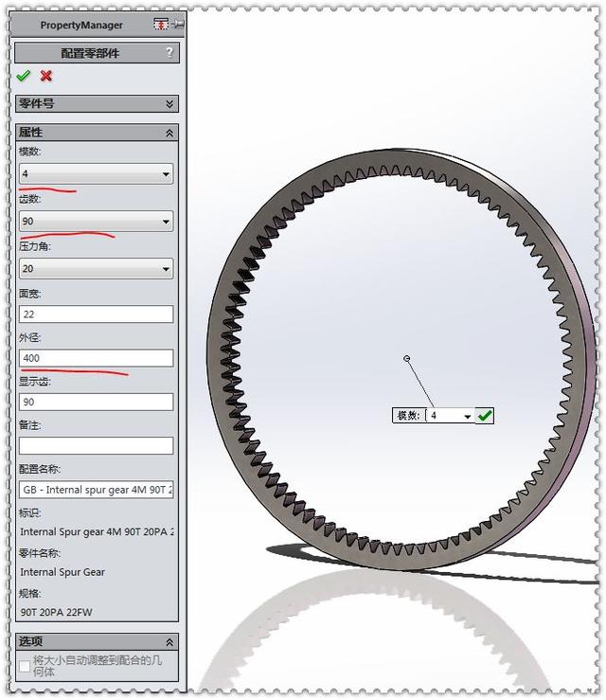Click the green checkmark to confirm configuration
This screenshot has width=606, height=700.
coord(24,76)
